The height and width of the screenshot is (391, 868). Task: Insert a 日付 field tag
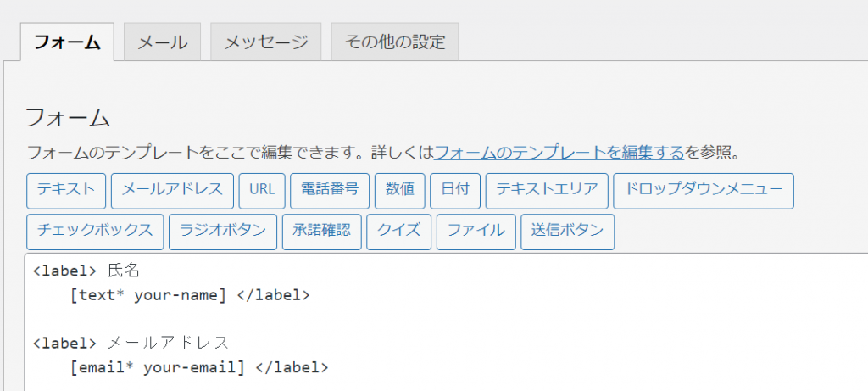455,191
